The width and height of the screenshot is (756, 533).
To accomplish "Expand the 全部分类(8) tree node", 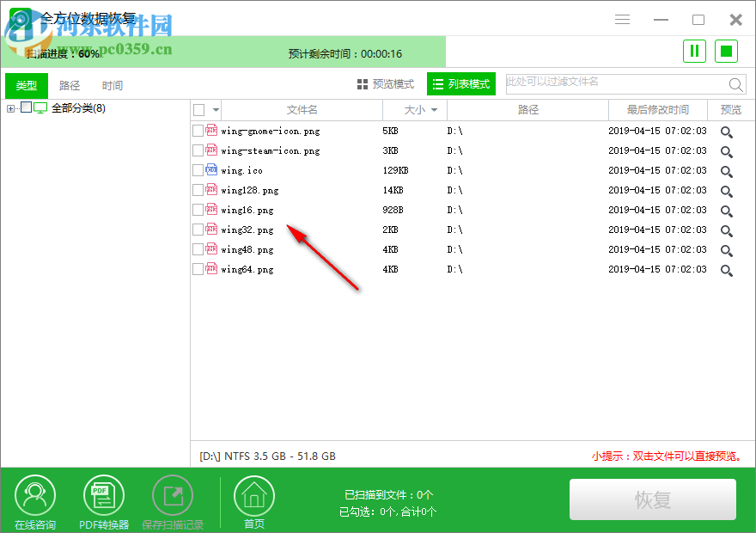I will click(10, 108).
